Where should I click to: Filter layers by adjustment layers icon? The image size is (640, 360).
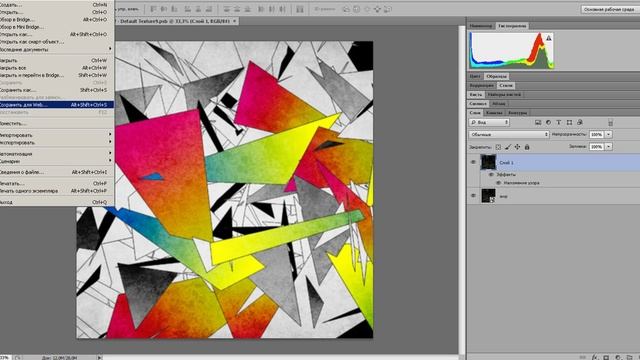[548, 122]
